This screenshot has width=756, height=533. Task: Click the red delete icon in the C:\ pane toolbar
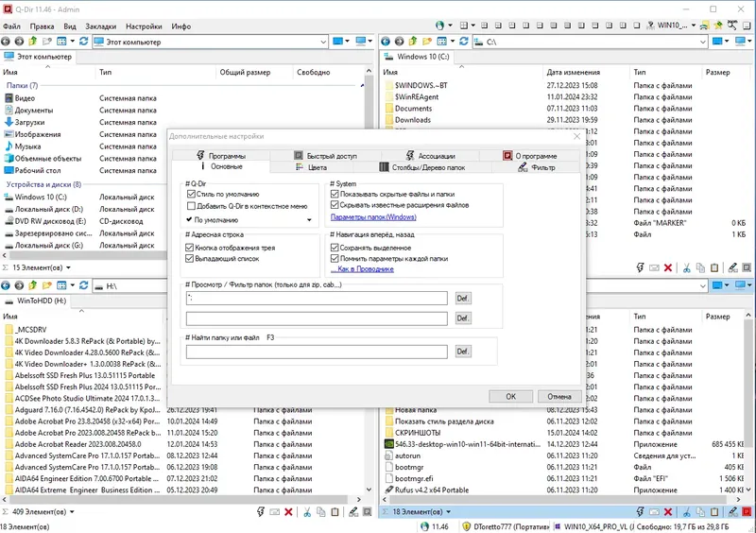coord(668,267)
